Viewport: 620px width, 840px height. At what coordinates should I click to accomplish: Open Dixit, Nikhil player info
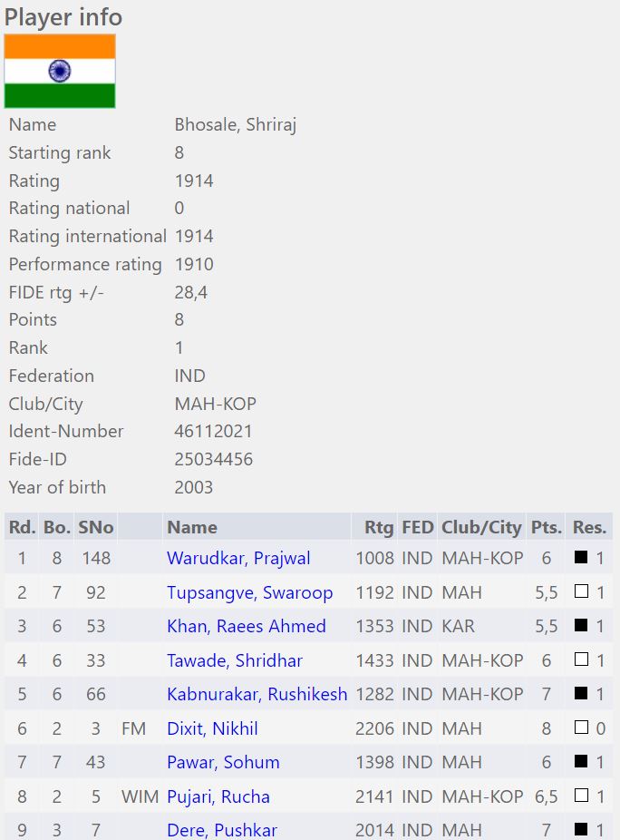point(212,728)
